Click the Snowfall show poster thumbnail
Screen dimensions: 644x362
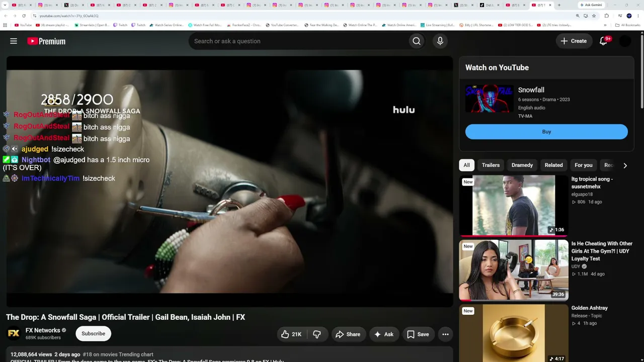[x=490, y=99]
